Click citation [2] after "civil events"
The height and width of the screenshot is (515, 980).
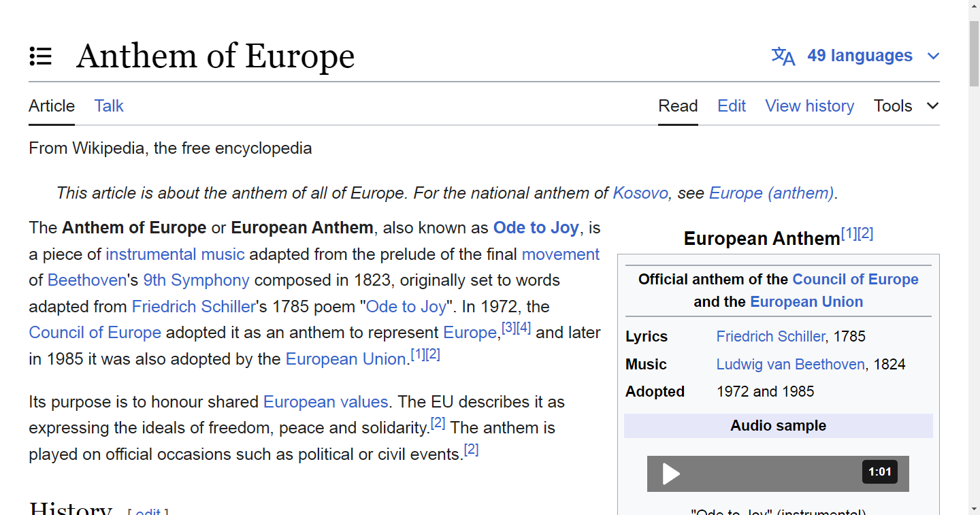click(x=472, y=450)
